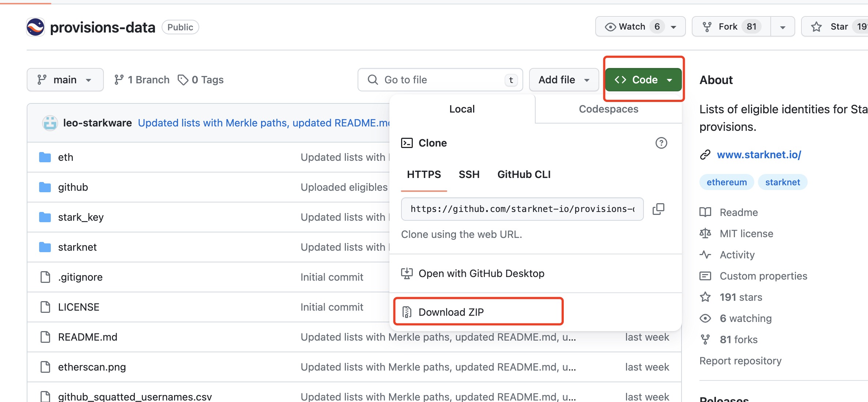Image resolution: width=868 pixels, height=402 pixels.
Task: Open github_squatted_usernames.csv file name
Action: click(135, 397)
